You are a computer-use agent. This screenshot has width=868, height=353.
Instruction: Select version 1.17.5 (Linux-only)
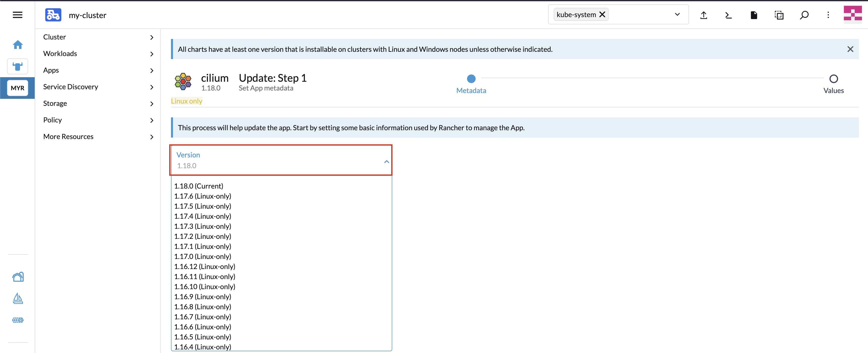(281, 206)
